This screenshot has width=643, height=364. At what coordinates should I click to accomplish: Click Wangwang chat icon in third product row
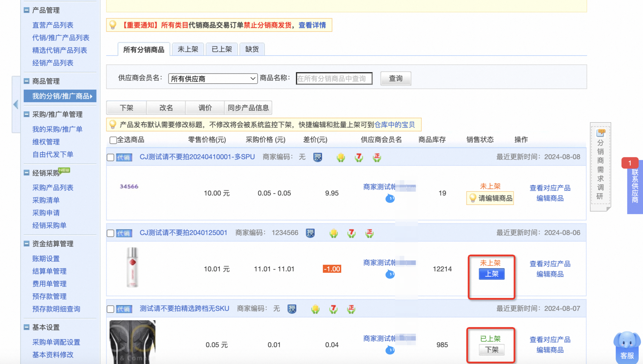[390, 350]
